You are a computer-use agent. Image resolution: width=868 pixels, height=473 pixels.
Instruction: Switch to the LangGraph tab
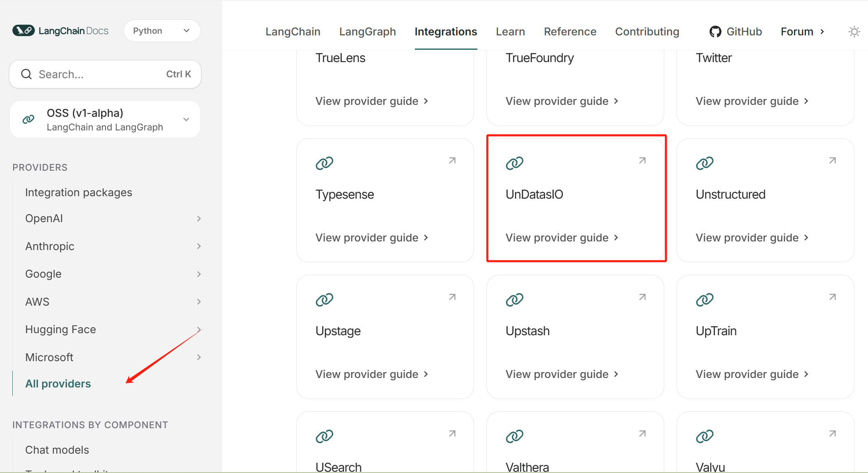point(367,32)
